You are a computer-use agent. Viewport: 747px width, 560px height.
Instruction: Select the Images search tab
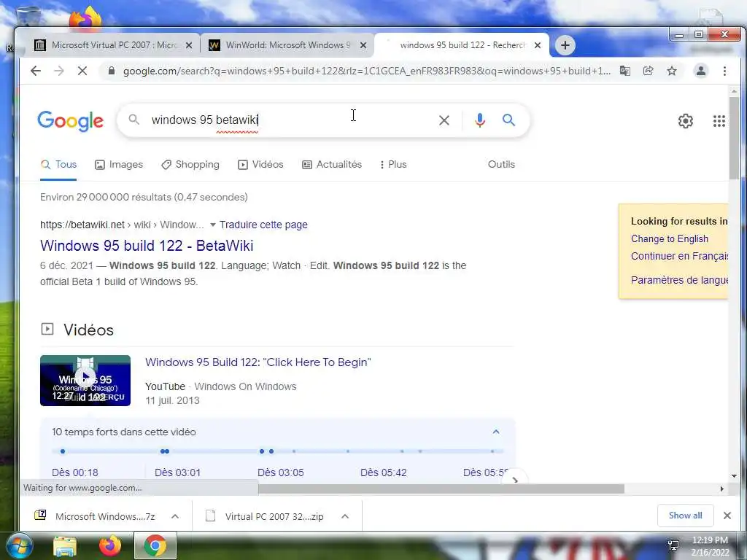[x=119, y=165]
